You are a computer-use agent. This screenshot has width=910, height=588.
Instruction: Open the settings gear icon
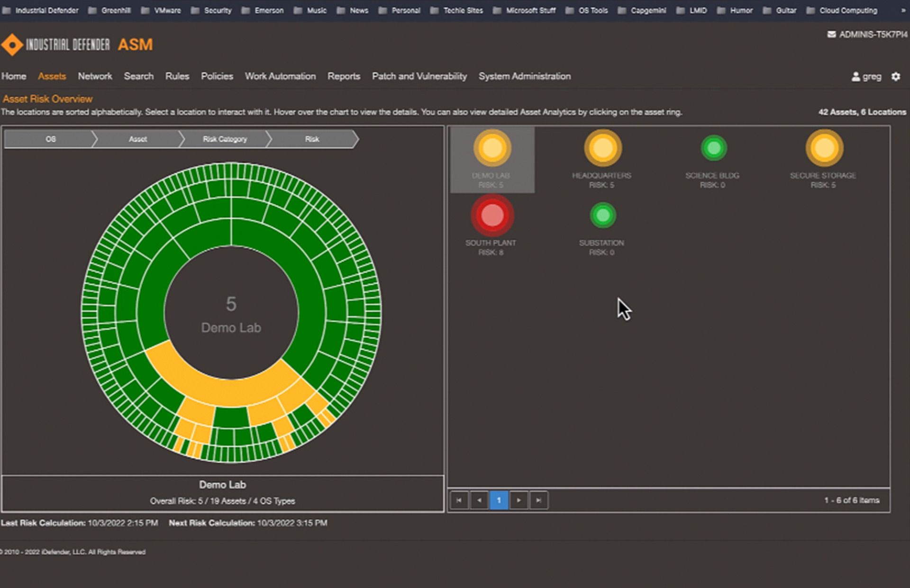[895, 76]
